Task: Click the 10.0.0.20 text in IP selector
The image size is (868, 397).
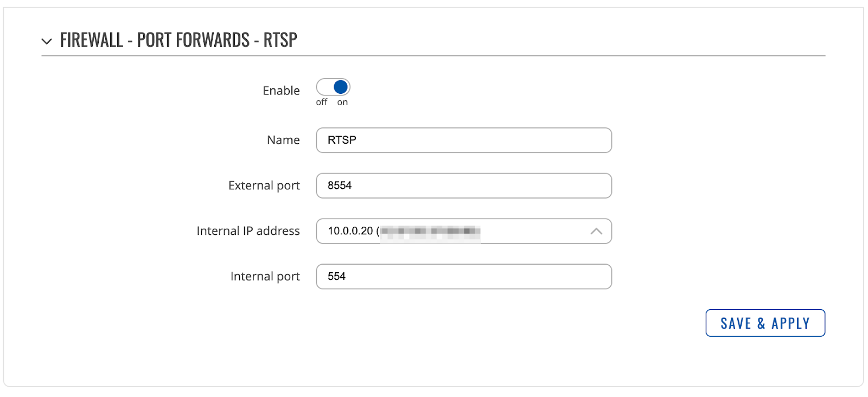Action: 350,231
